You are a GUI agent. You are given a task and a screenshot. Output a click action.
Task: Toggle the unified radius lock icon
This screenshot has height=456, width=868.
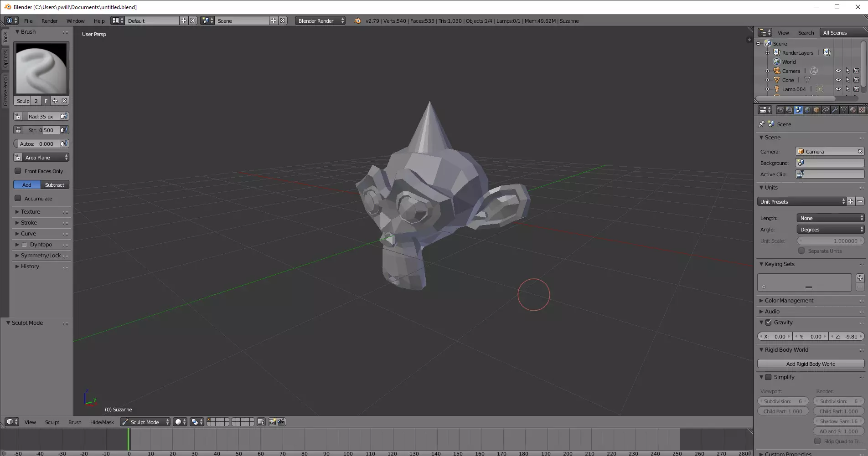click(18, 116)
